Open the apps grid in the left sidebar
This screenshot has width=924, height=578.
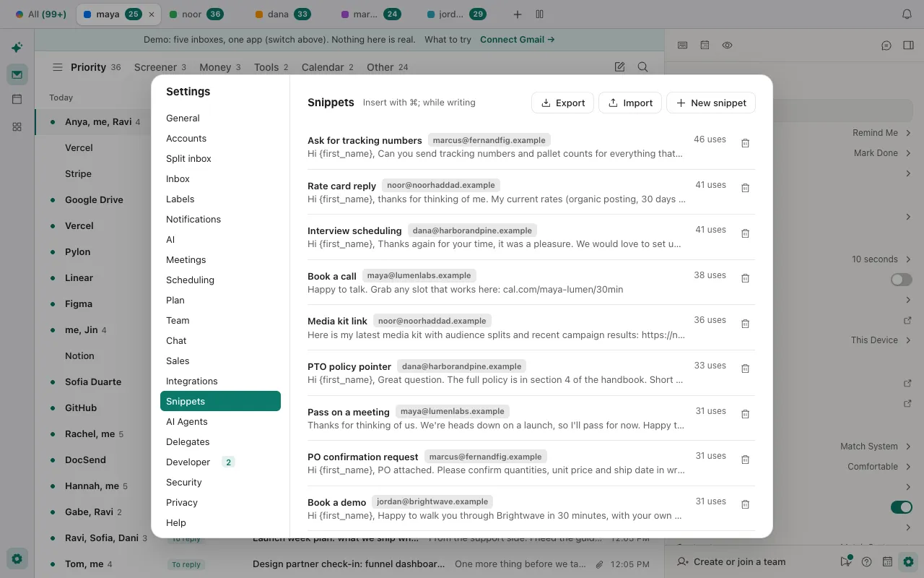tap(17, 126)
